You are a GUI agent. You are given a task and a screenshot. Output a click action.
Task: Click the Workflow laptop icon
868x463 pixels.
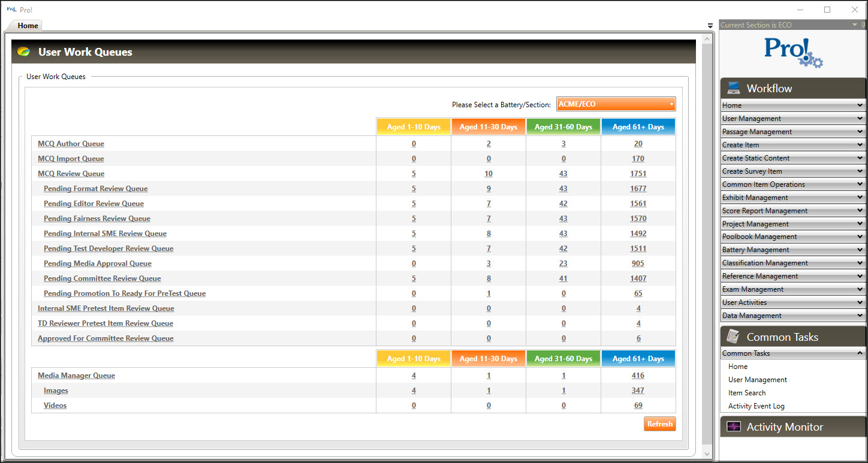coord(733,88)
